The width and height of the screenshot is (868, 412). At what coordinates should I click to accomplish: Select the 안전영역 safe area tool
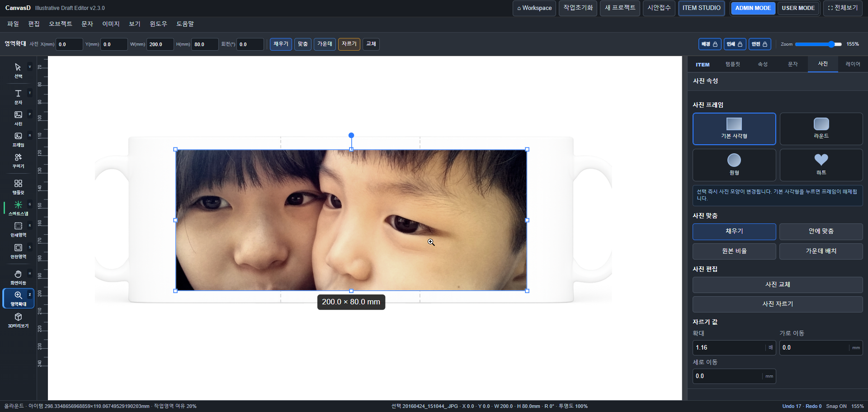point(18,251)
